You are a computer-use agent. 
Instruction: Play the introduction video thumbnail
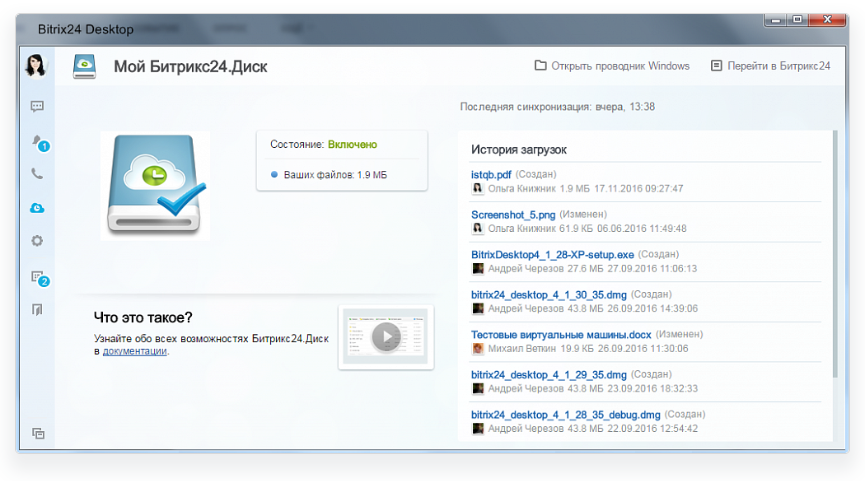click(x=386, y=336)
